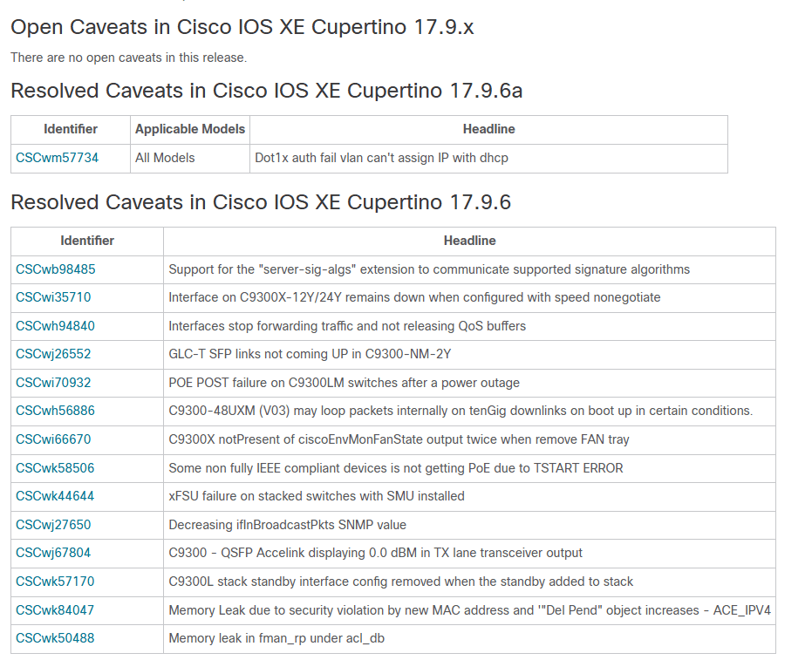Viewport: 812px width, 660px height.
Task: Open CSCwh94840 caveat details
Action: [x=55, y=326]
